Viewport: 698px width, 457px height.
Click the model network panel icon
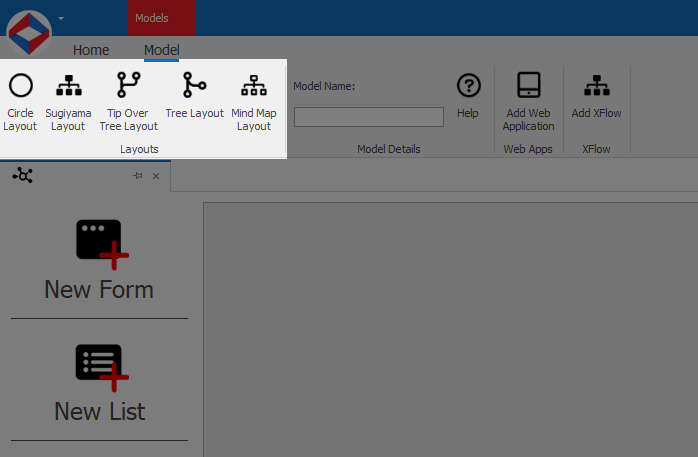[23, 175]
